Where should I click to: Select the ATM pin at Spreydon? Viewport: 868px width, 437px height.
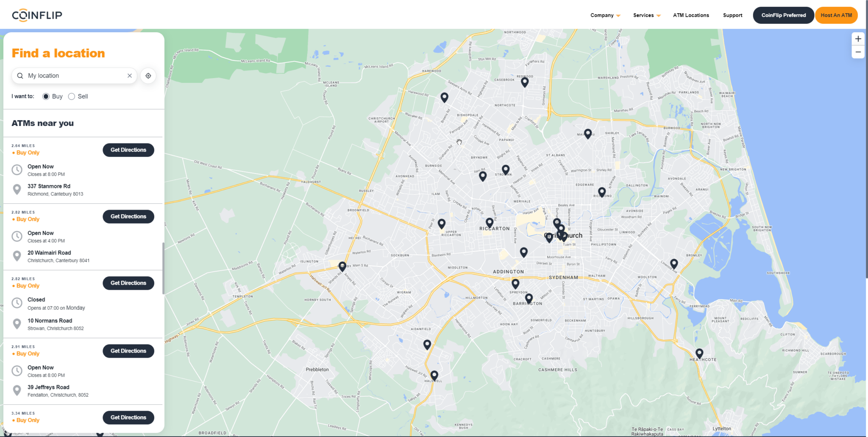515,283
